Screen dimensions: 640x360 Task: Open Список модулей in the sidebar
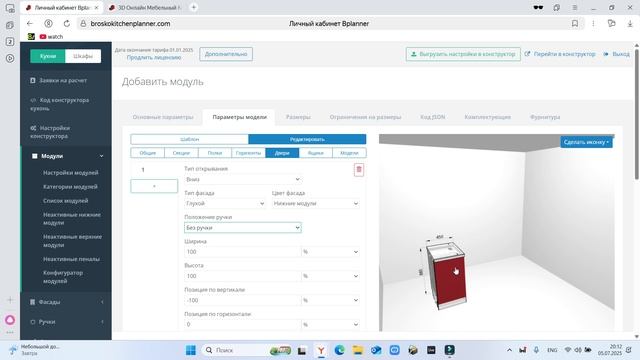click(x=65, y=201)
